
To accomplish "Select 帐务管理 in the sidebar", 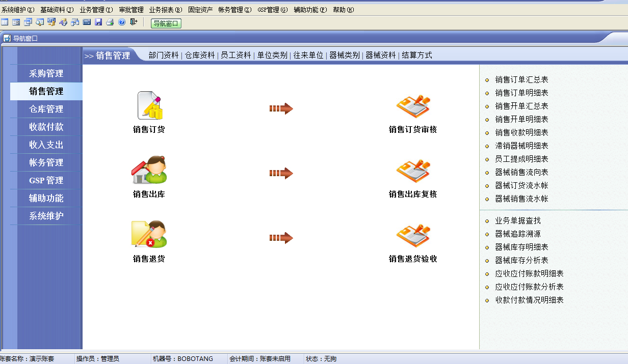I will [x=46, y=162].
